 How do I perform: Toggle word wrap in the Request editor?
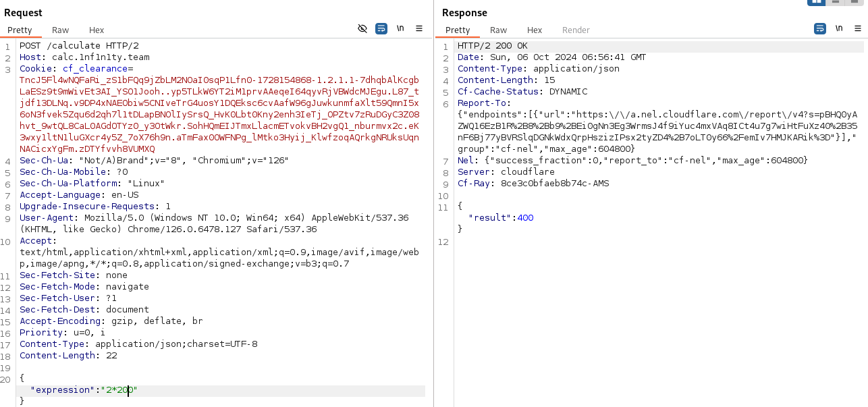click(381, 28)
